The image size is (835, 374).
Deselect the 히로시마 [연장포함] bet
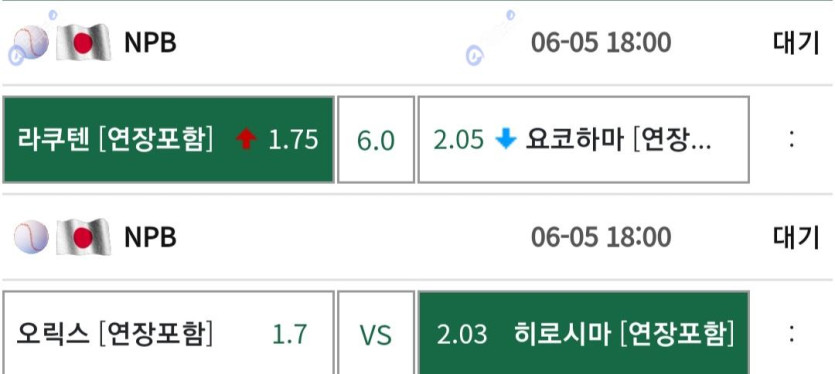point(584,332)
